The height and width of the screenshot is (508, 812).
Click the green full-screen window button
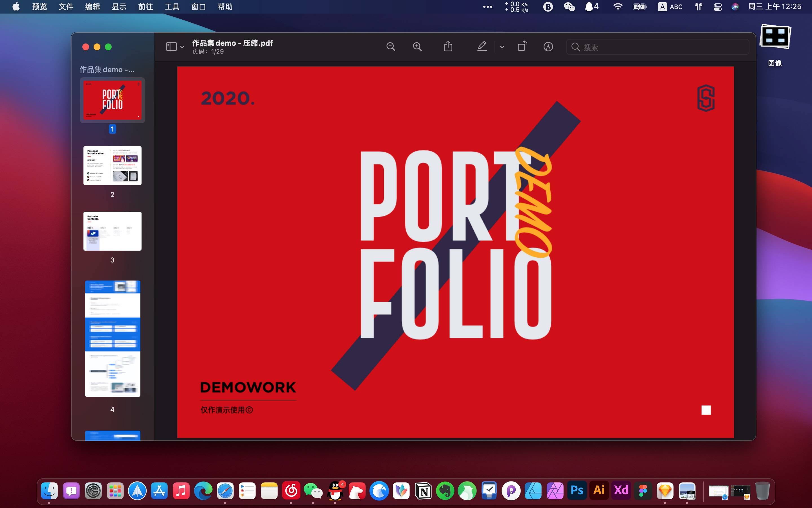(x=108, y=47)
